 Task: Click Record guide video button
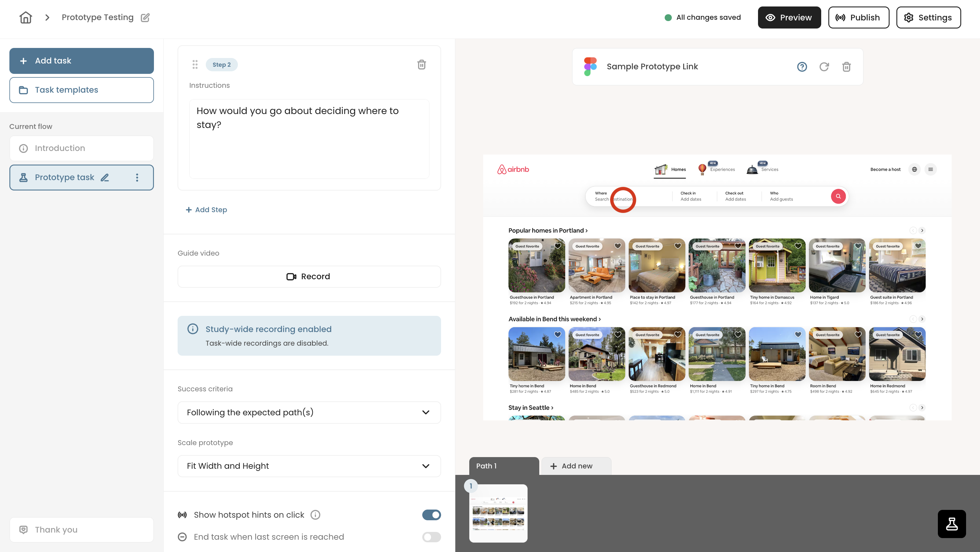pyautogui.click(x=309, y=277)
